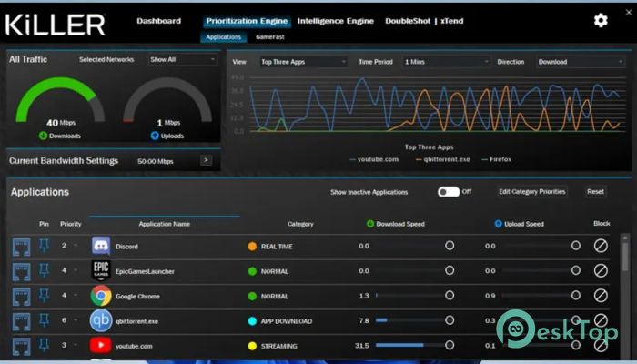Block Google Chrome traffic
The image size is (637, 364).
tap(601, 296)
